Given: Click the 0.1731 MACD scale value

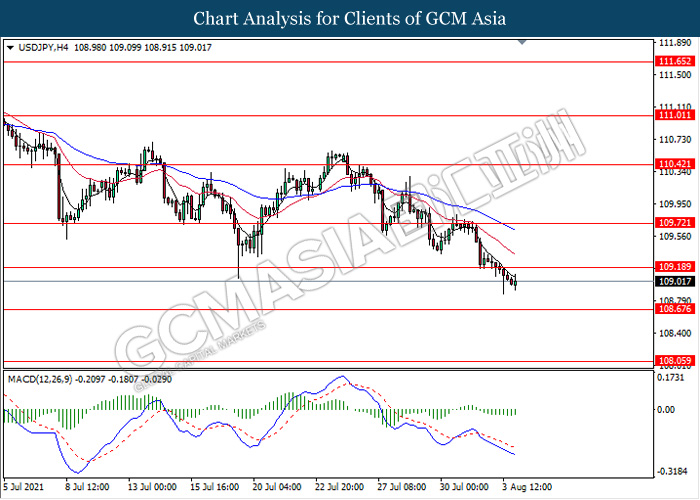Looking at the screenshot, I should pyautogui.click(x=671, y=378).
